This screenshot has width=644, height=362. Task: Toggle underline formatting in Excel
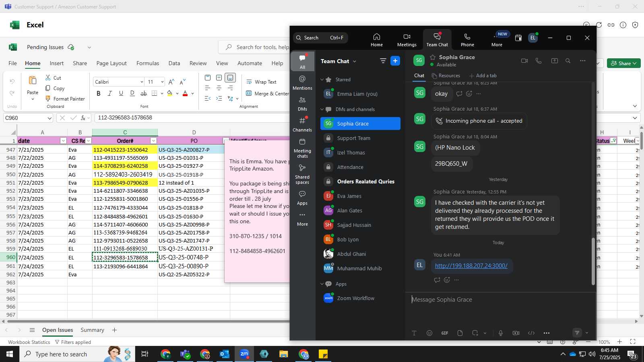[x=121, y=93]
